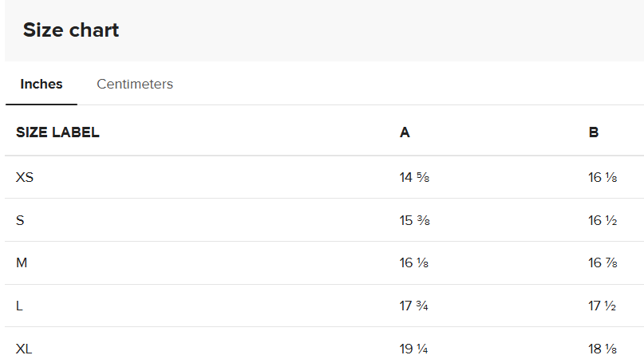Click the 15 ⅜ value for size S
Viewport: 644px width, 363px height.
point(414,220)
